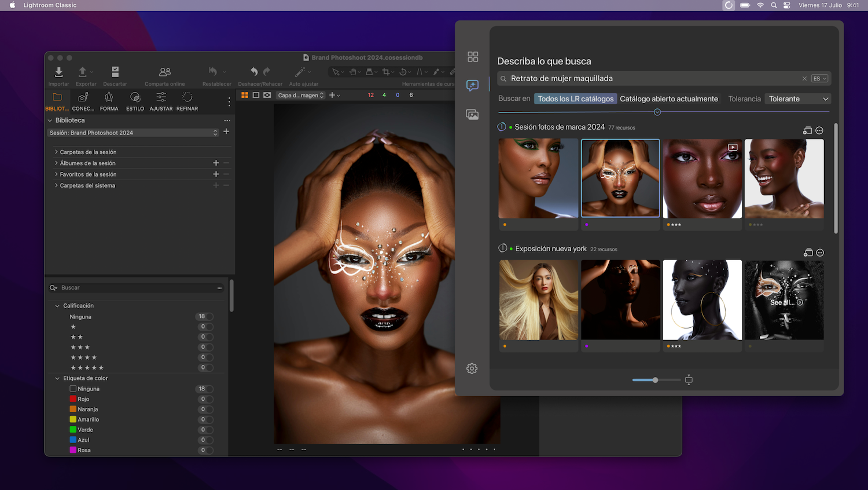Viewport: 868px width, 490px height.
Task: Click the collapse handle on filter divider
Action: [x=657, y=112]
